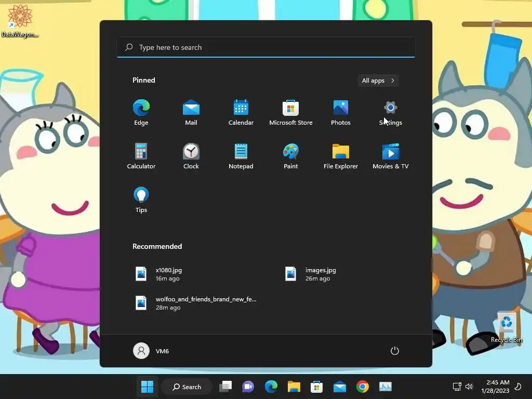Expand the All apps list
Viewport: 532px width, 399px height.
[378, 81]
